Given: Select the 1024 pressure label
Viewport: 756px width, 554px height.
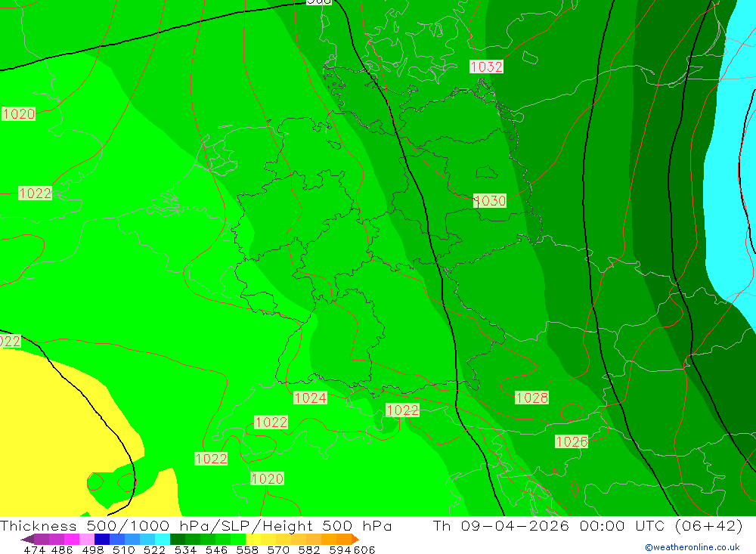Looking at the screenshot, I should [x=311, y=398].
